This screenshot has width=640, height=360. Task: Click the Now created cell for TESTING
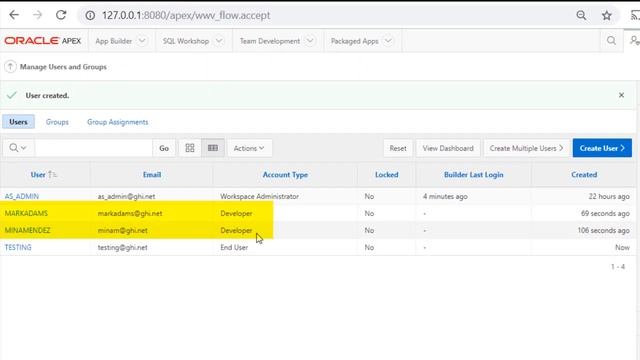(x=622, y=247)
